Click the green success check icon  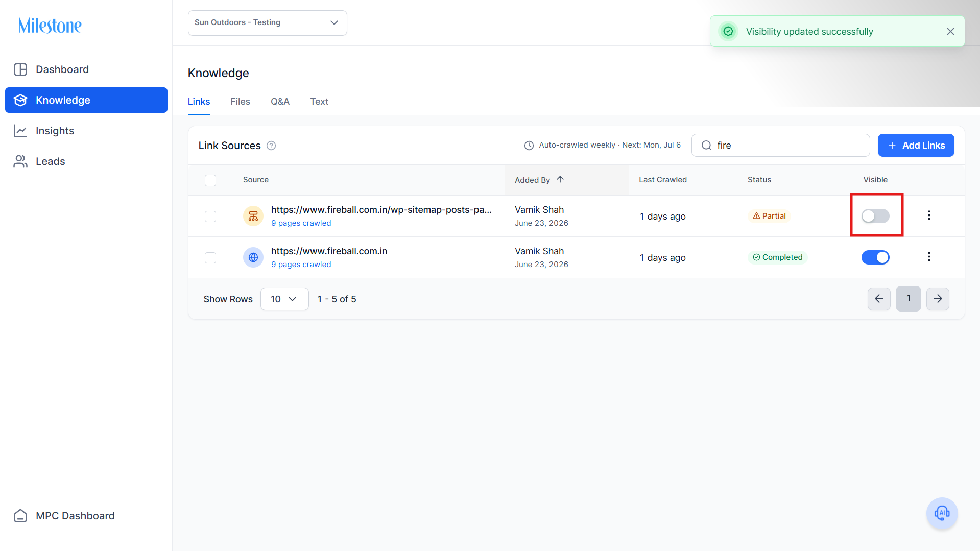pyautogui.click(x=728, y=32)
